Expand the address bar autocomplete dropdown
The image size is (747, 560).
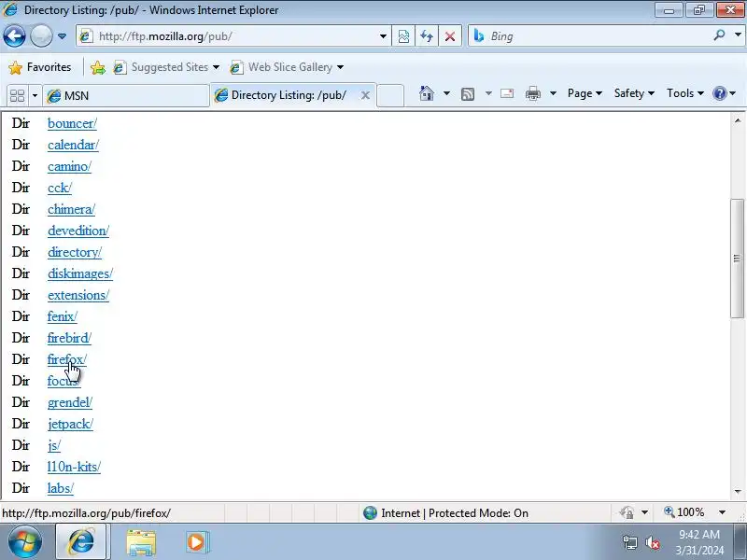tap(383, 36)
